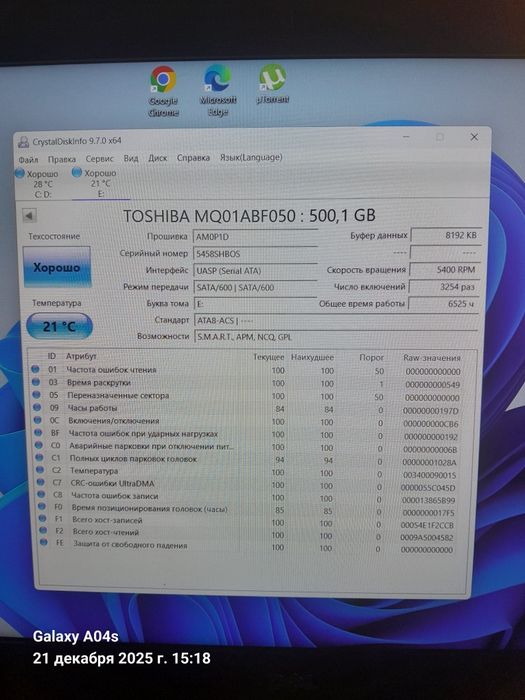525x700 pixels.
Task: Click the Режим передачи field SATA/600
Action: 255,288
